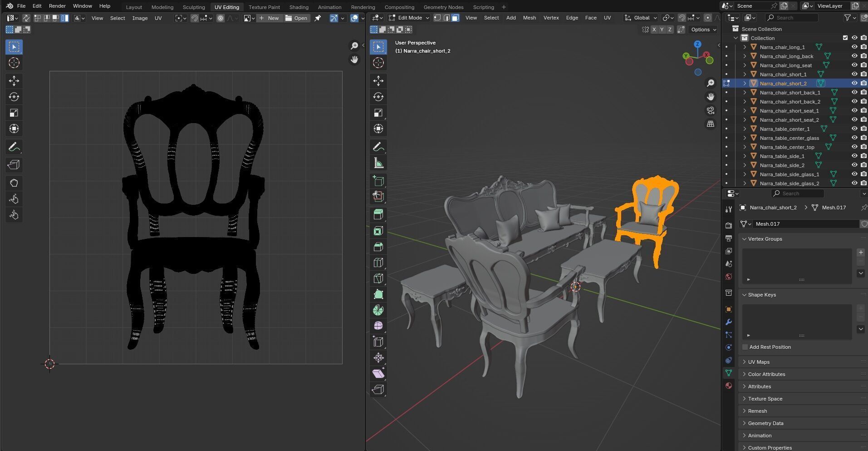The width and height of the screenshot is (868, 451).
Task: Select the Scale tool in the 3D viewport toolbar
Action: point(378,113)
